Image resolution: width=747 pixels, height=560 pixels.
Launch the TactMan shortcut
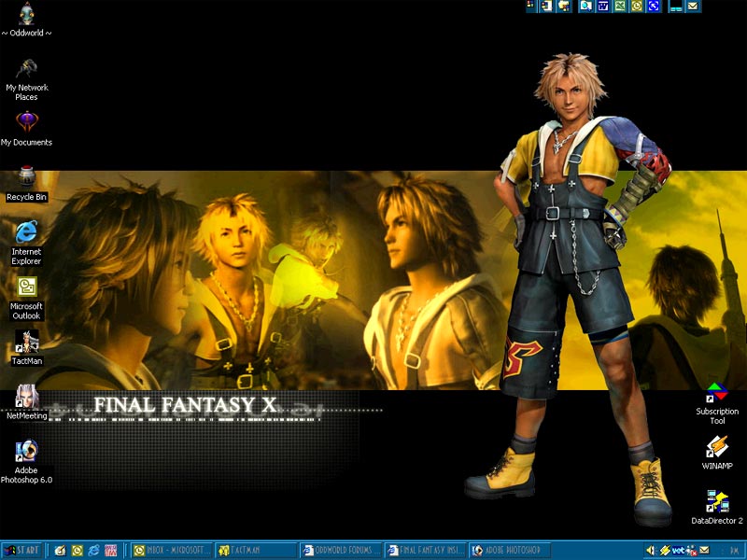(x=26, y=342)
